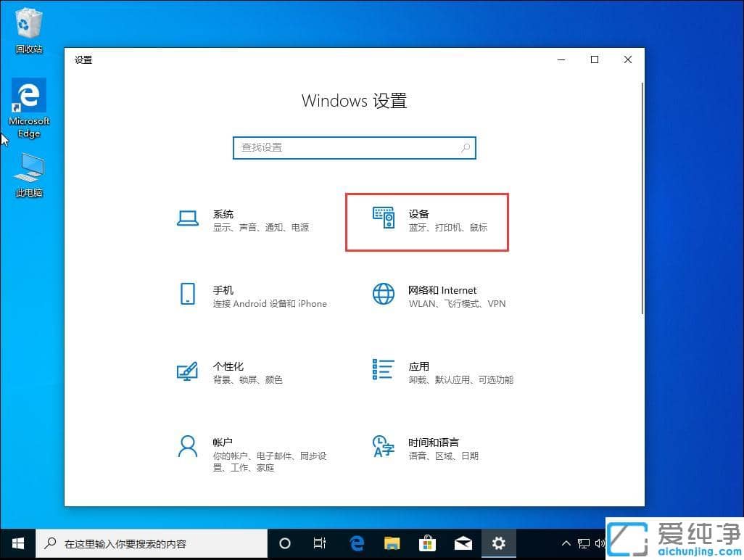This screenshot has width=744, height=560.
Task: Open the Mail app from the taskbar
Action: click(x=463, y=543)
